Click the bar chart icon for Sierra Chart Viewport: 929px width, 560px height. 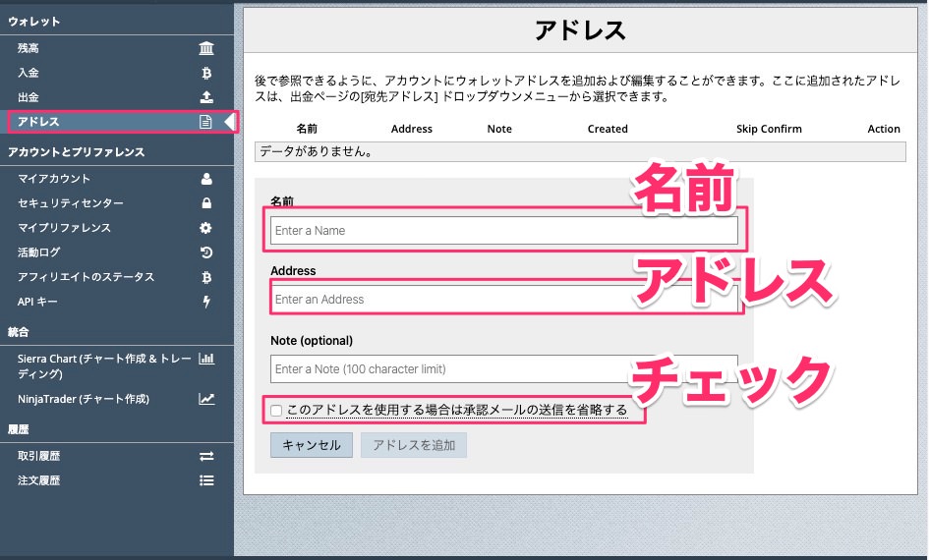pyautogui.click(x=206, y=359)
